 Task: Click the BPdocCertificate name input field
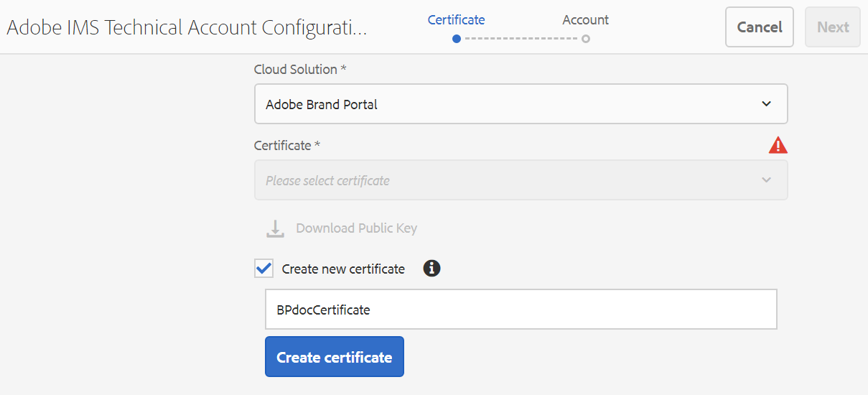pos(521,310)
